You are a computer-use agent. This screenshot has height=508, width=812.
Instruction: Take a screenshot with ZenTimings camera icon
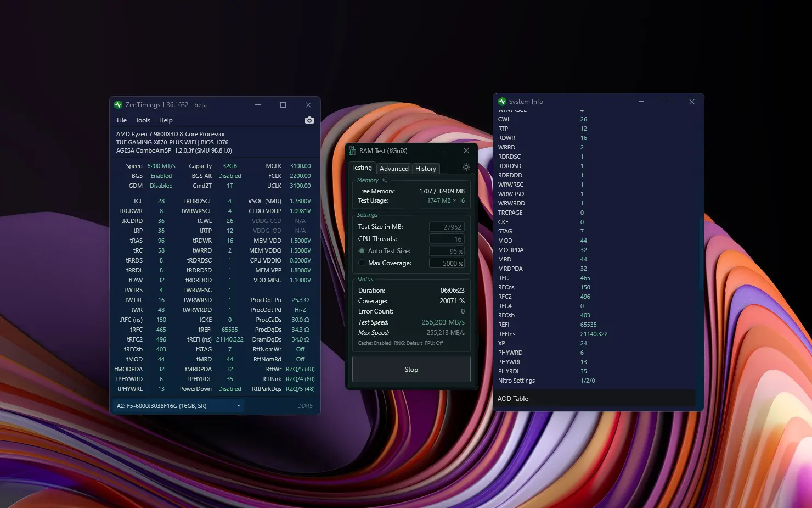[x=309, y=120]
